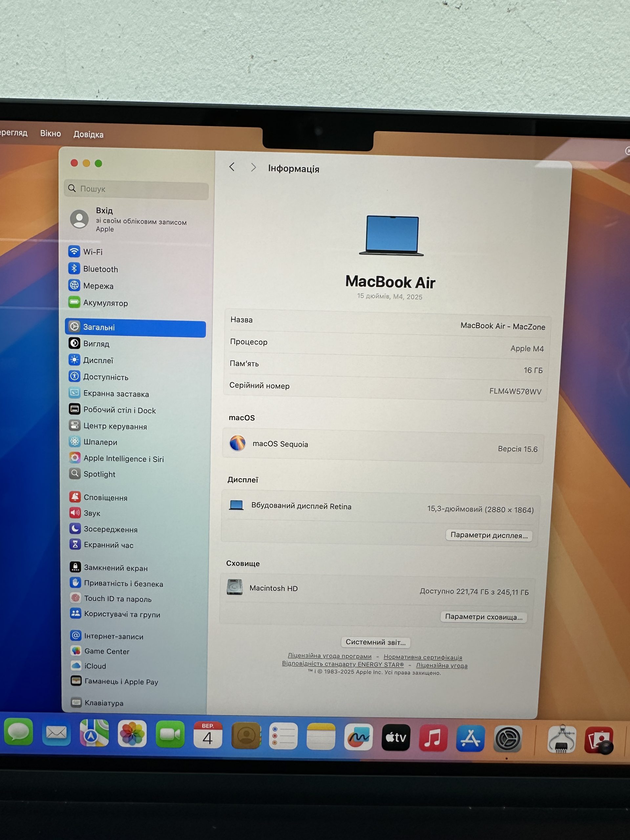The height and width of the screenshot is (840, 630).
Task: Open Calendar in the Dock
Action: (208, 735)
